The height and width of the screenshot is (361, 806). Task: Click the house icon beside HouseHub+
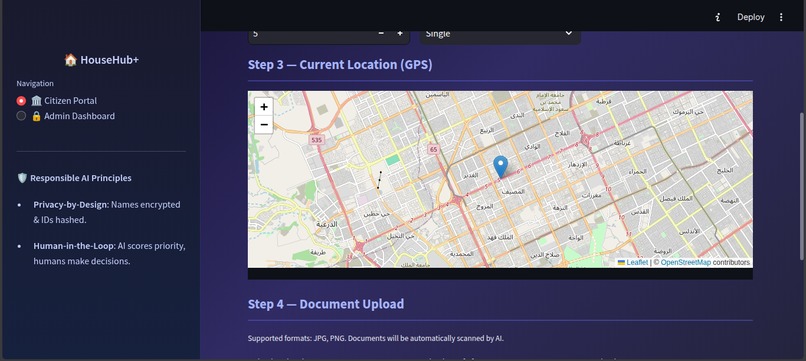coord(70,60)
